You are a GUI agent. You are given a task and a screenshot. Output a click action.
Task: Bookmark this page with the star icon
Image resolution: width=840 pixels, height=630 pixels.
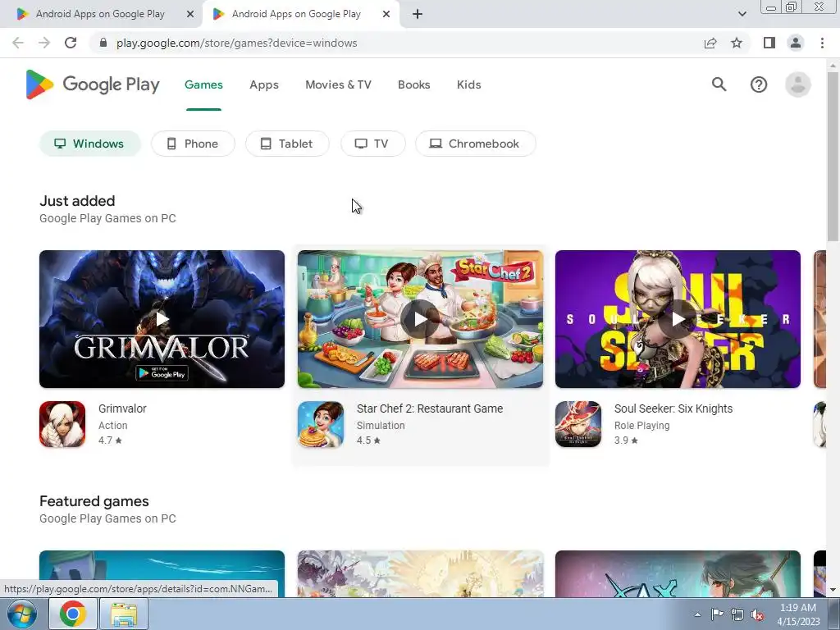(737, 43)
